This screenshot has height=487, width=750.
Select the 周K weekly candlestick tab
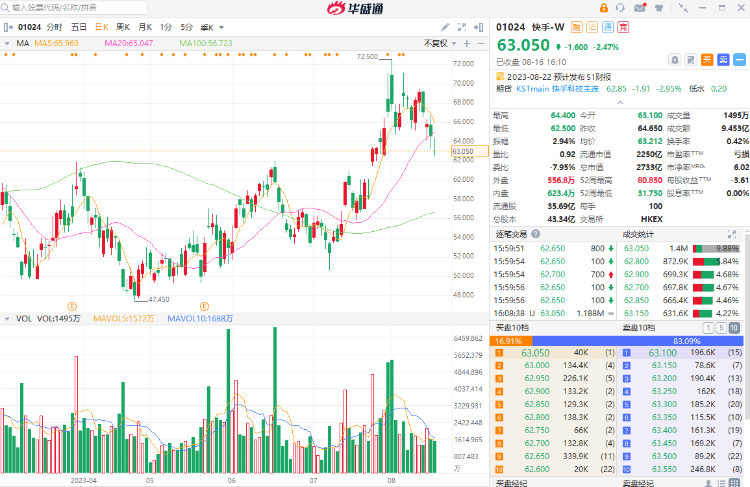pos(123,27)
